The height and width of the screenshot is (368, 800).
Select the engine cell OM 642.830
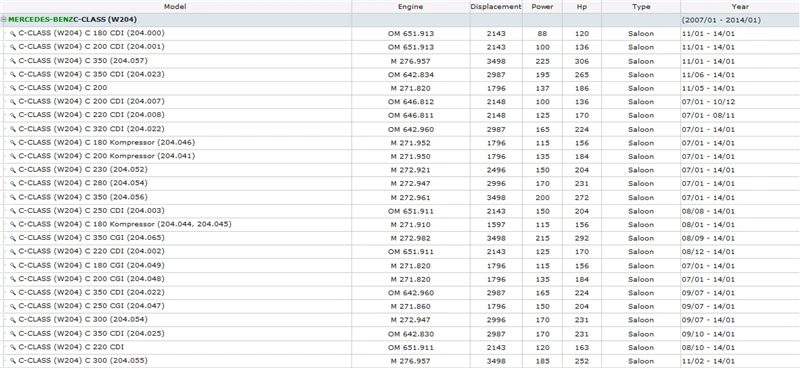[x=411, y=334]
